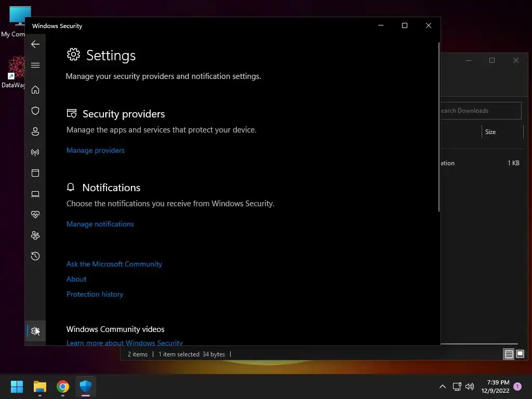The height and width of the screenshot is (399, 532).
Task: Open the network status tray icon
Action: tap(457, 387)
